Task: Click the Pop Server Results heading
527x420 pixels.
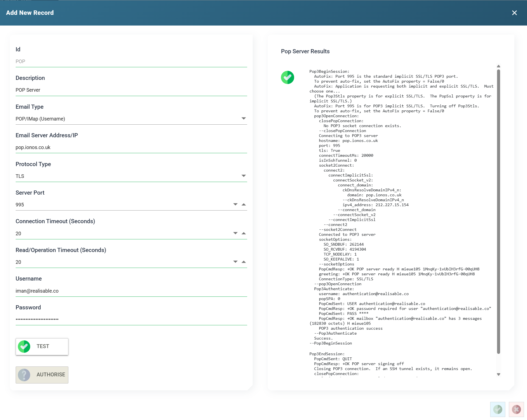Action: (x=305, y=51)
